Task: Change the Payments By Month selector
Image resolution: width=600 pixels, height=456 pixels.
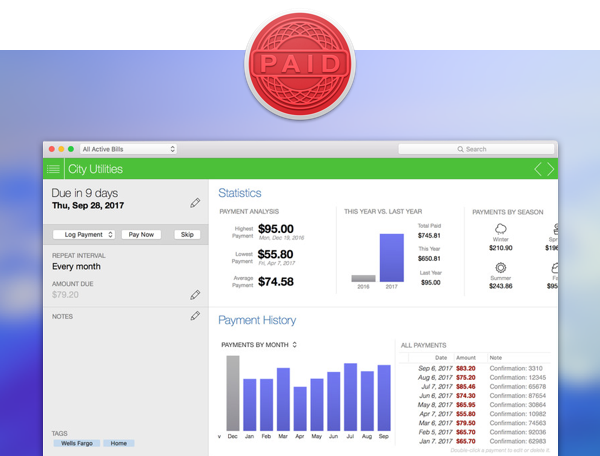Action: (x=259, y=345)
